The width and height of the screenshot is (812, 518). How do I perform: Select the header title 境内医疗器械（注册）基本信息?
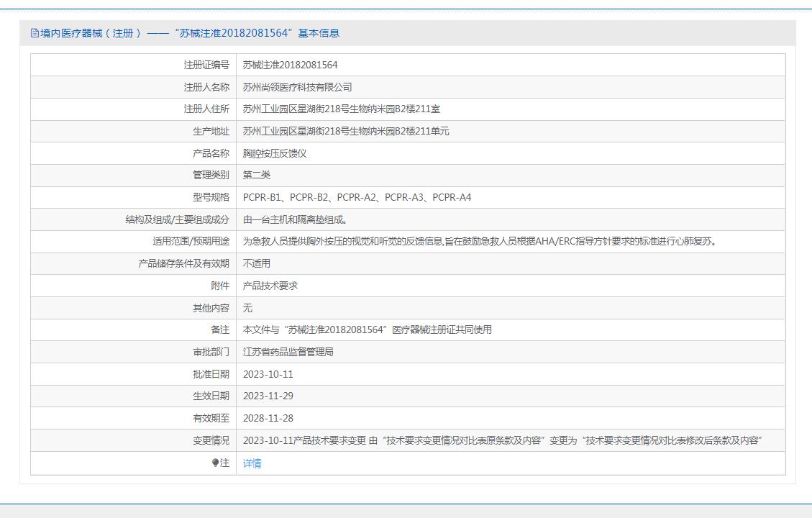pos(190,33)
